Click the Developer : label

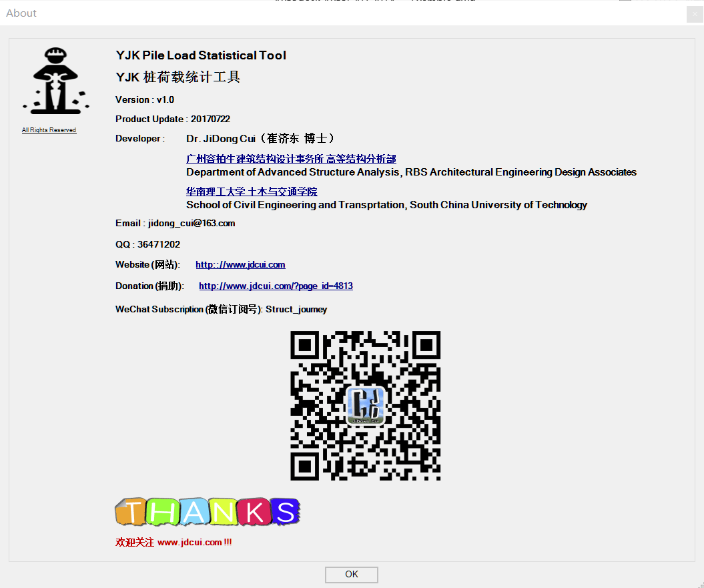click(140, 138)
